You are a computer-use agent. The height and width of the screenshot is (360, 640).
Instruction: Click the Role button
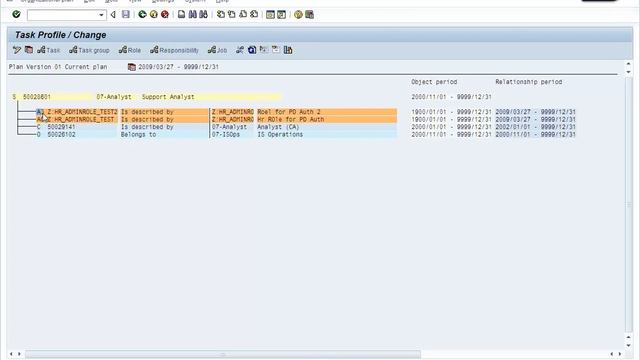[130, 50]
